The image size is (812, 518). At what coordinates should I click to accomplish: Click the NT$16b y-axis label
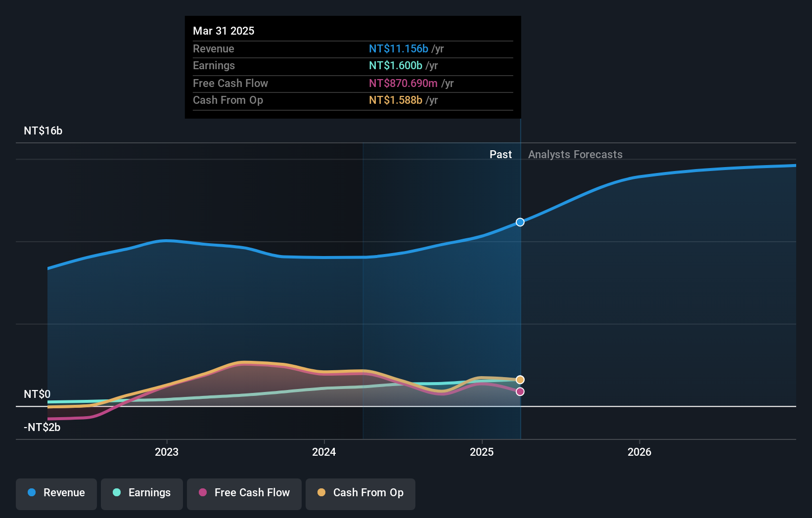[43, 131]
